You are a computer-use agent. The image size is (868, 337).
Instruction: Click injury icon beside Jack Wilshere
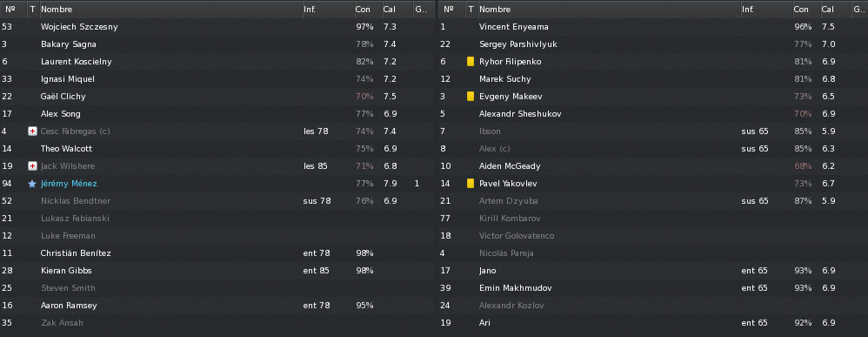[x=32, y=166]
